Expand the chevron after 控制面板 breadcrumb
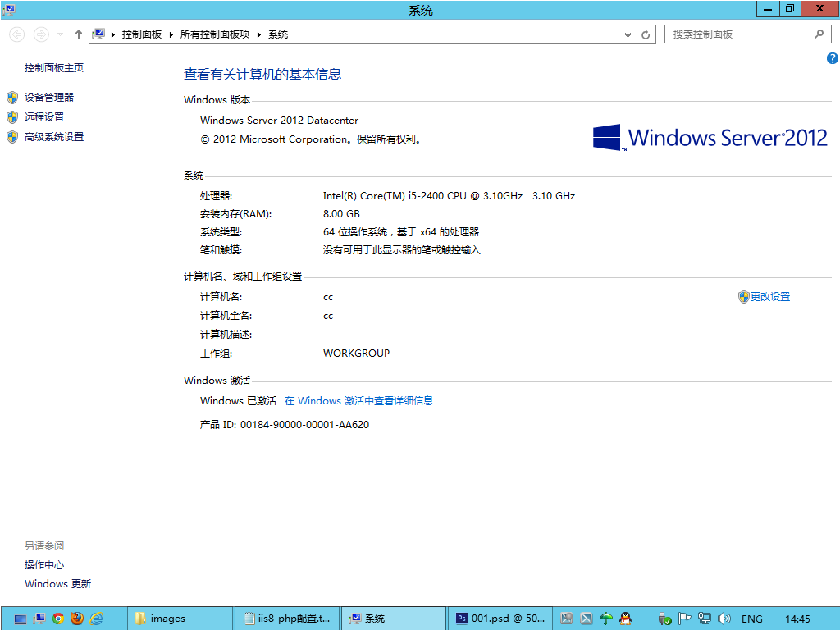This screenshot has width=840, height=630. 171,34
